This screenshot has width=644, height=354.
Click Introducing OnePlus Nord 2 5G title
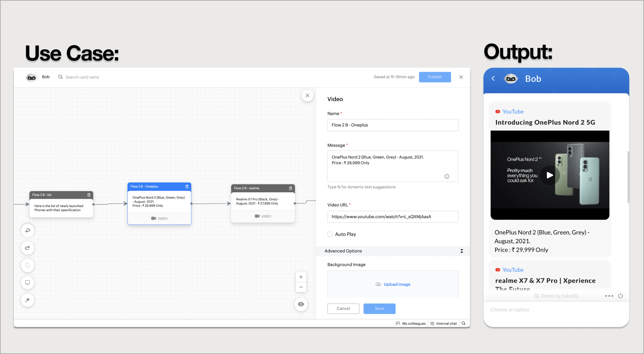[x=545, y=122]
